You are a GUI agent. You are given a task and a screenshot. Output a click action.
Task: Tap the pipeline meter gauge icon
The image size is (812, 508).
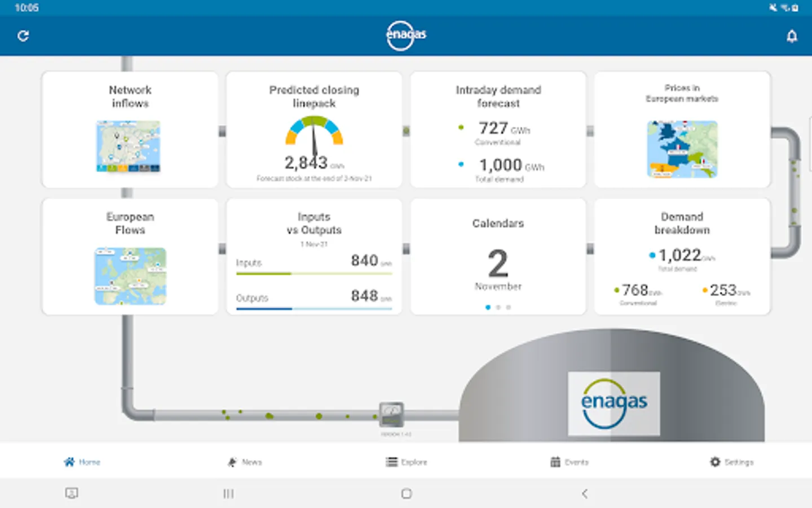click(x=391, y=415)
